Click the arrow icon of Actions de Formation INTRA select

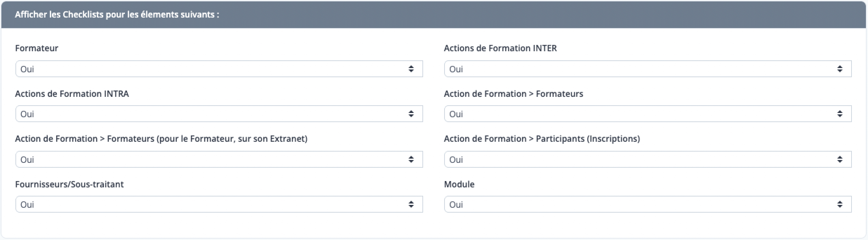click(x=411, y=114)
